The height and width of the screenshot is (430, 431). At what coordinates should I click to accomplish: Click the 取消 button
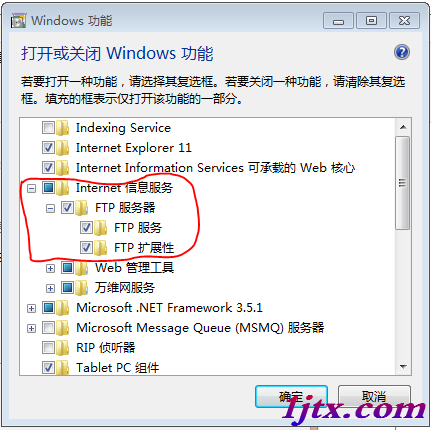[x=374, y=397]
